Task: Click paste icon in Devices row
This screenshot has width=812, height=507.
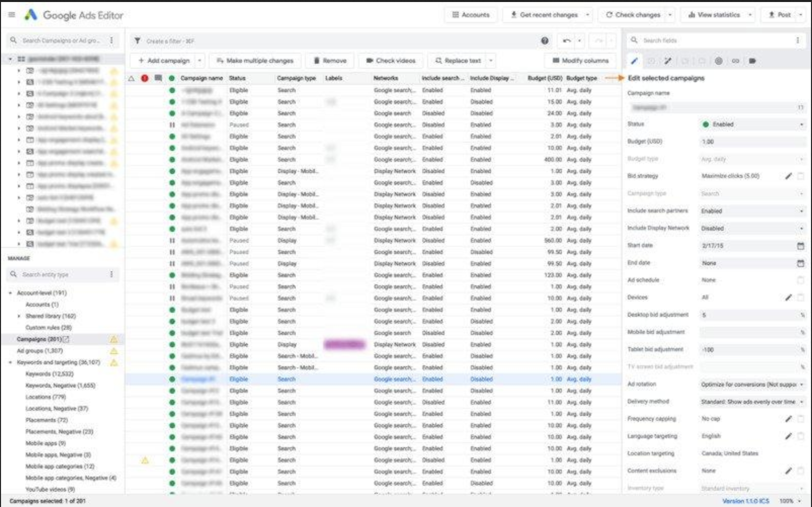Action: pyautogui.click(x=800, y=298)
